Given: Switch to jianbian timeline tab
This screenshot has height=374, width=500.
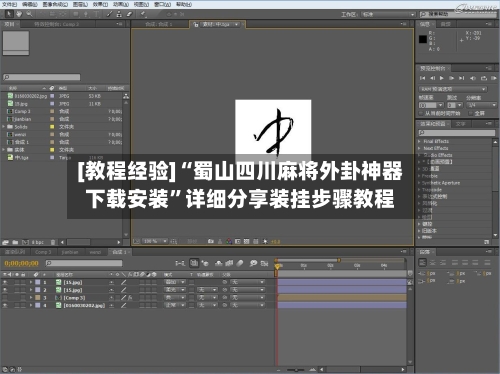Looking at the screenshot, I should point(69,252).
